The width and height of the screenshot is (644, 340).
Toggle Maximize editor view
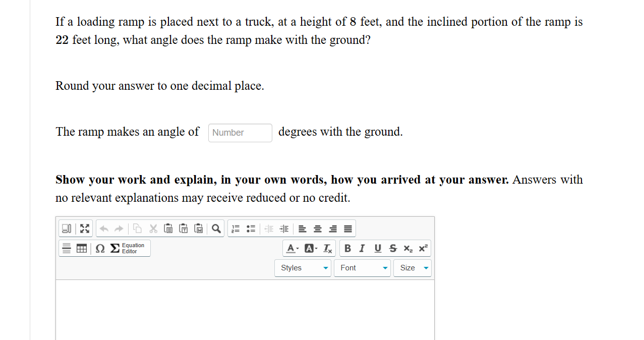(x=84, y=229)
